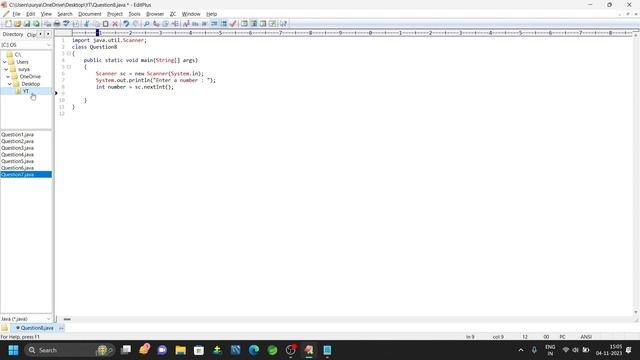Select Question5.java in file list
This screenshot has height=360, width=640.
(18, 161)
